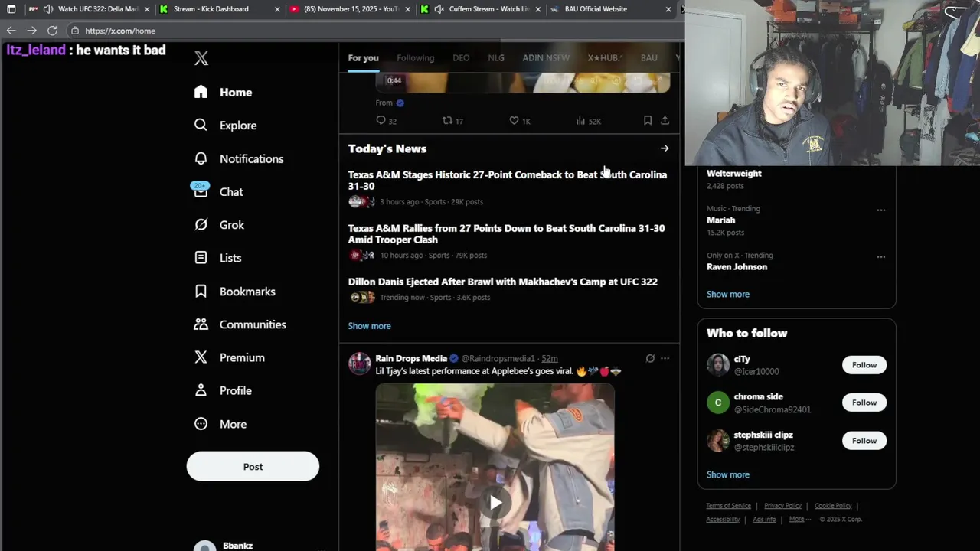Click the Post button
980x551 pixels.
253,466
